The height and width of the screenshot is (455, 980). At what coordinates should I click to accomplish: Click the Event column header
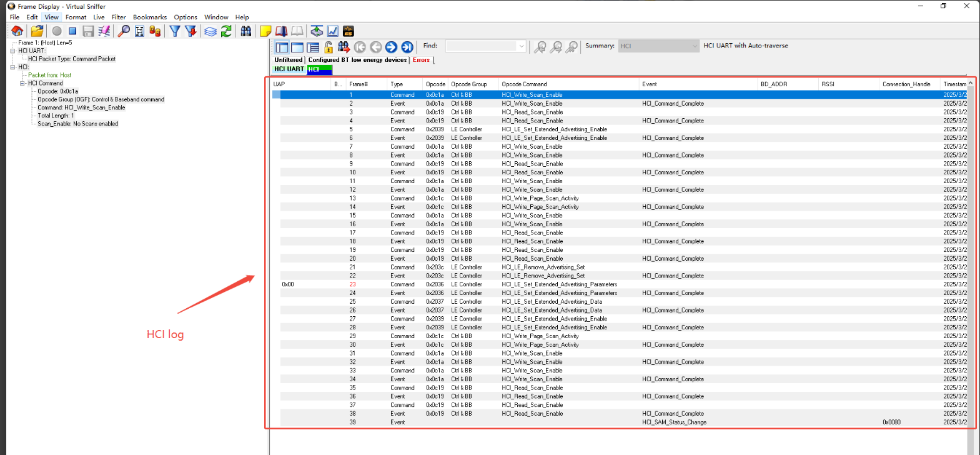[x=698, y=84]
